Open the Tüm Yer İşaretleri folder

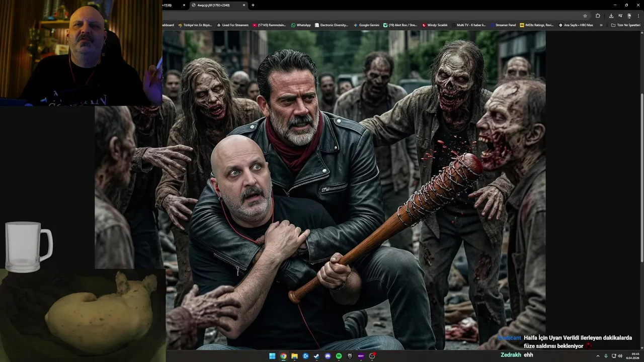coord(625,25)
